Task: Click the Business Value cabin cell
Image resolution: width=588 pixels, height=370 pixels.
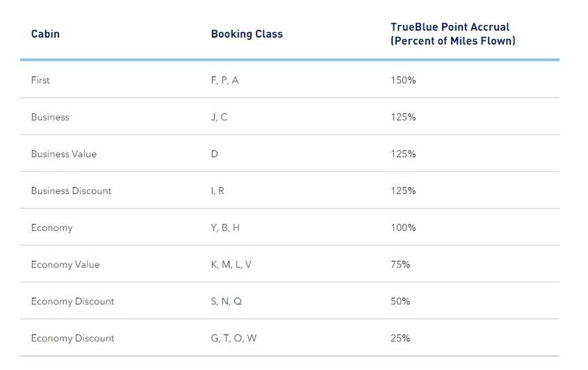Action: pyautogui.click(x=63, y=154)
